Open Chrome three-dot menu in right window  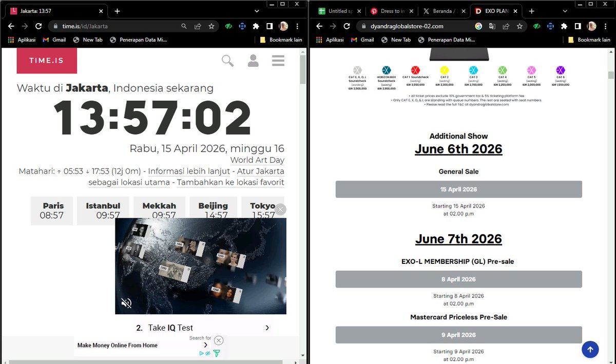click(x=605, y=26)
